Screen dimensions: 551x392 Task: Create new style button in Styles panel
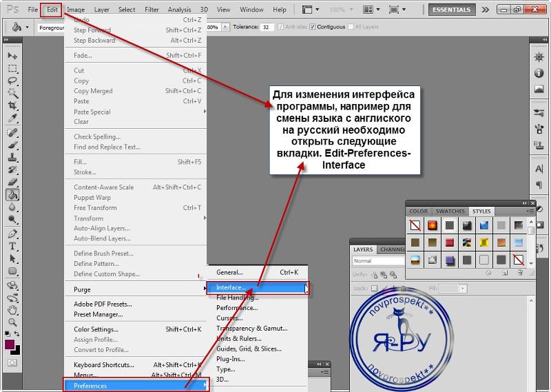505,273
